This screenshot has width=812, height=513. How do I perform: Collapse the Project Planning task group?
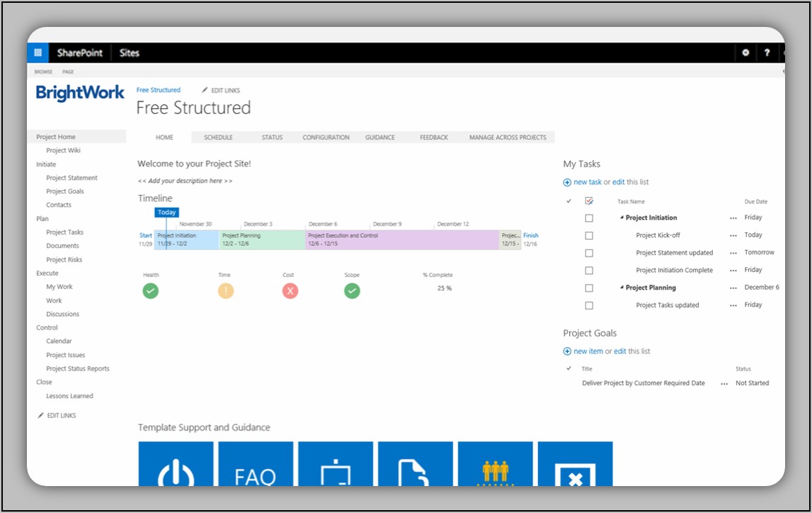622,288
